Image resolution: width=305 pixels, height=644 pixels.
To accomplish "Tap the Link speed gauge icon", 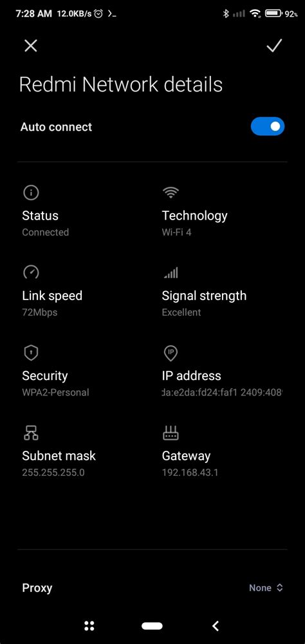I will tap(31, 272).
